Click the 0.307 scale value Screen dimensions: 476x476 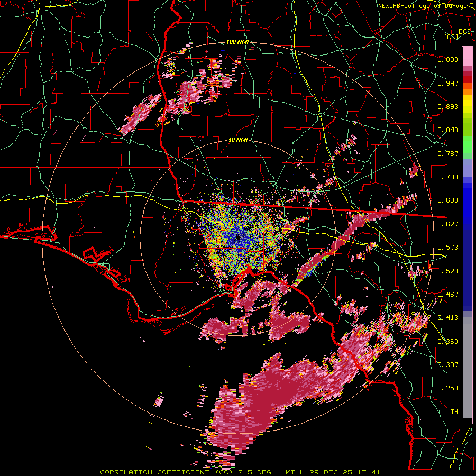(x=448, y=365)
